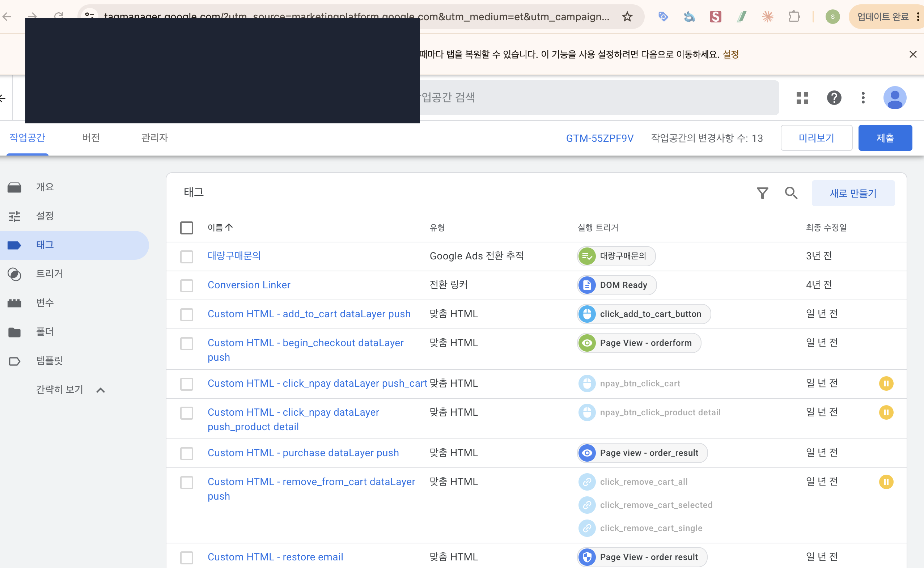Check the Conversion Linker tag checkbox
Screen dimensions: 924x568
coord(187,285)
